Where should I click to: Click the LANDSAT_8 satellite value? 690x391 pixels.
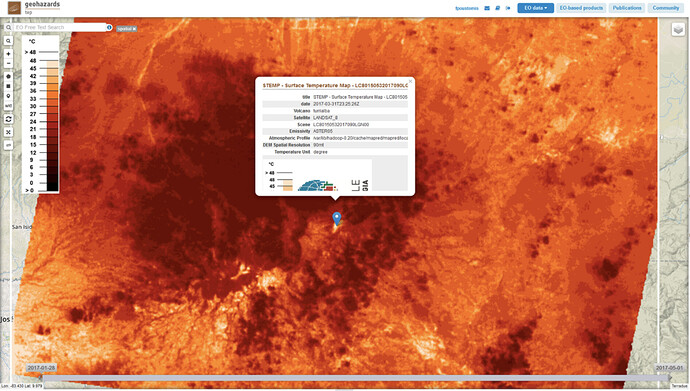[x=326, y=118]
